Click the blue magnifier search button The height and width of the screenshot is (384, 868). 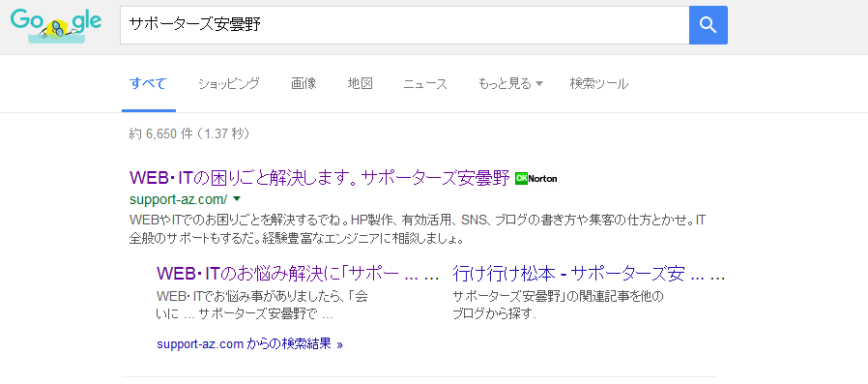[708, 25]
